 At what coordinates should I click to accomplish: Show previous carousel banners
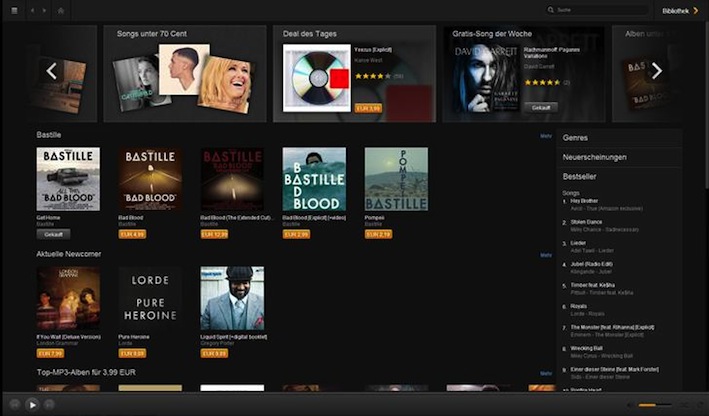pyautogui.click(x=52, y=71)
